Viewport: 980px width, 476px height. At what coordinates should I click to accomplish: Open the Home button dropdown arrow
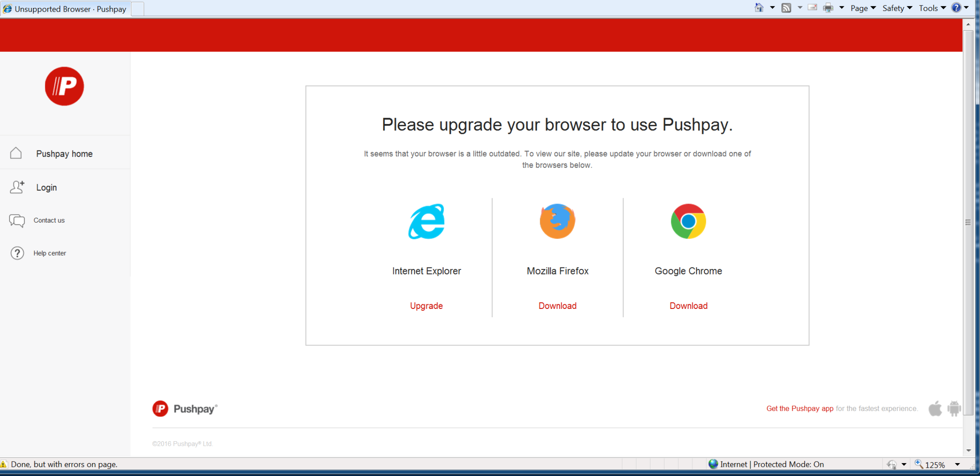click(x=772, y=7)
